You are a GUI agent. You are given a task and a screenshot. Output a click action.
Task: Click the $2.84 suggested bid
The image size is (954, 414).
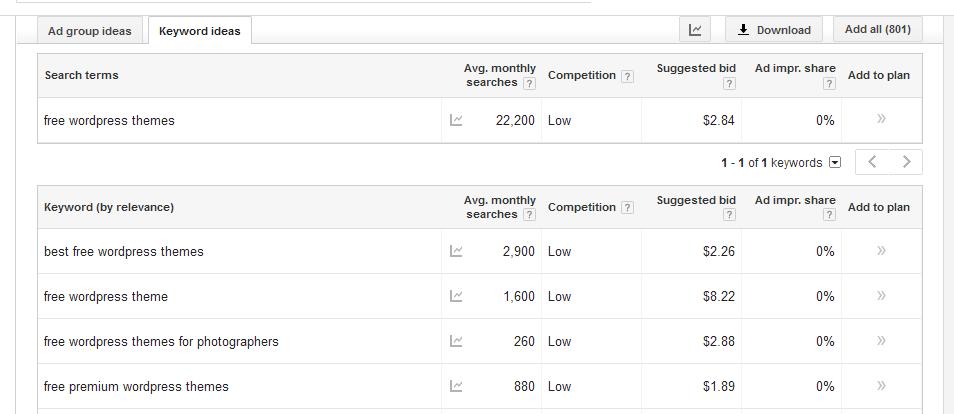click(x=719, y=121)
